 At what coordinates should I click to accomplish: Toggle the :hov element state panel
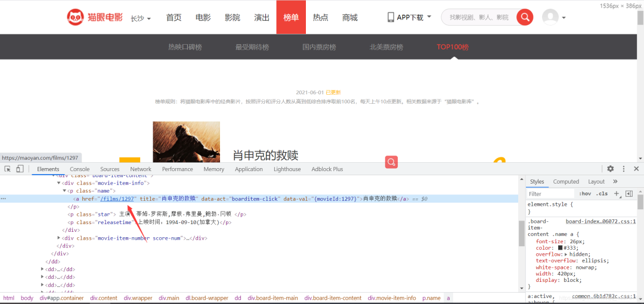[x=584, y=194]
